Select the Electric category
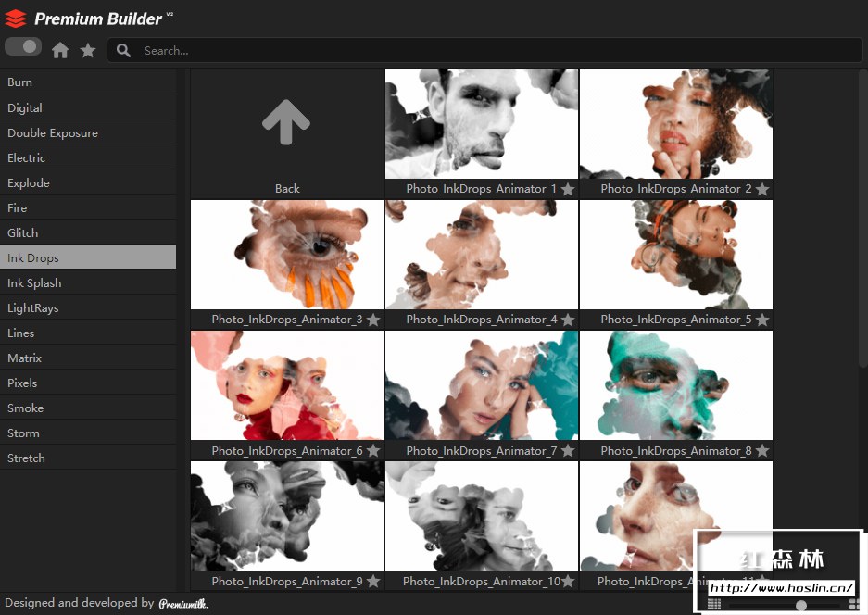The image size is (868, 615). click(x=88, y=157)
